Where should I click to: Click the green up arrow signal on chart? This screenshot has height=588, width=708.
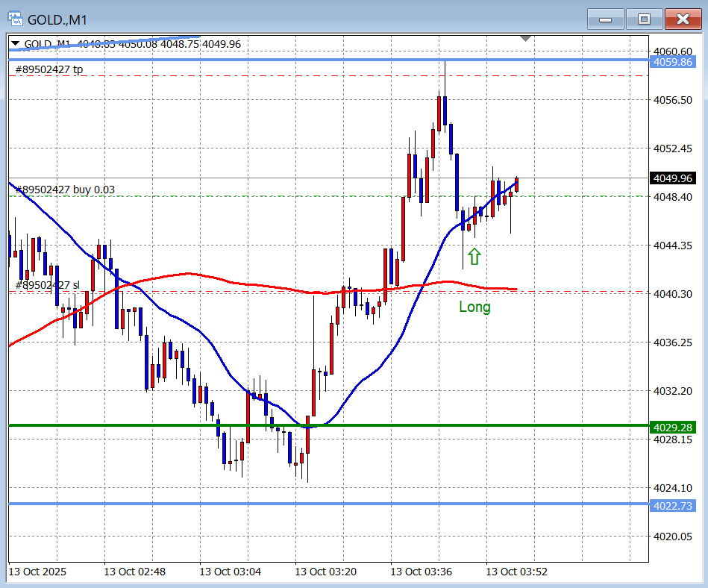tap(474, 257)
